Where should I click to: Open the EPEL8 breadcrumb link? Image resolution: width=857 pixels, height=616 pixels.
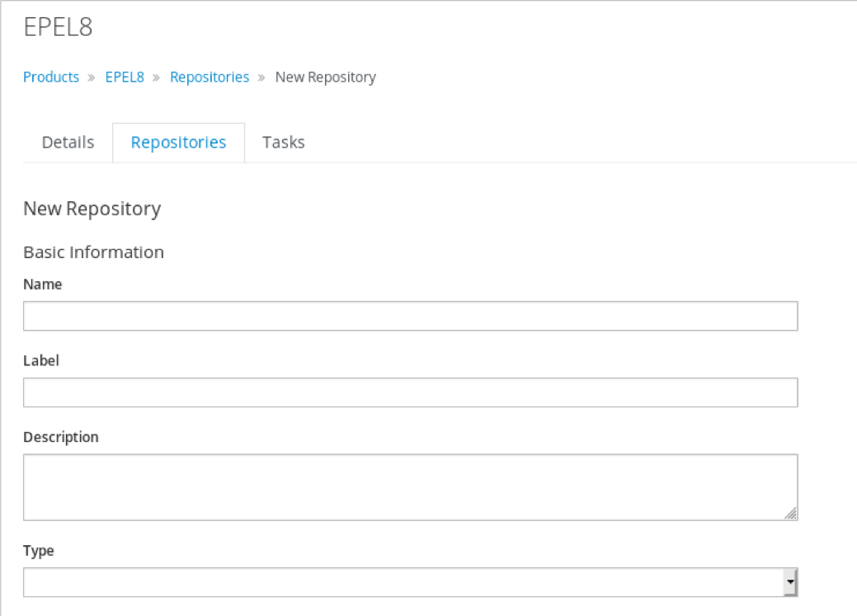[x=124, y=77]
